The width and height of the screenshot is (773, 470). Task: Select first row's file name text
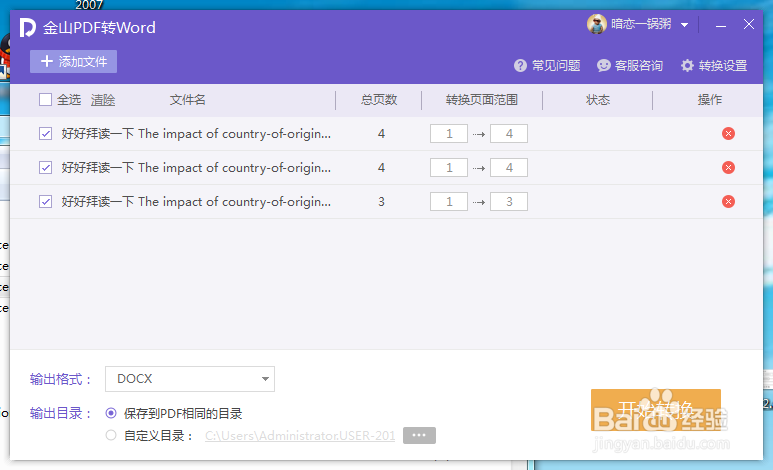tap(196, 134)
